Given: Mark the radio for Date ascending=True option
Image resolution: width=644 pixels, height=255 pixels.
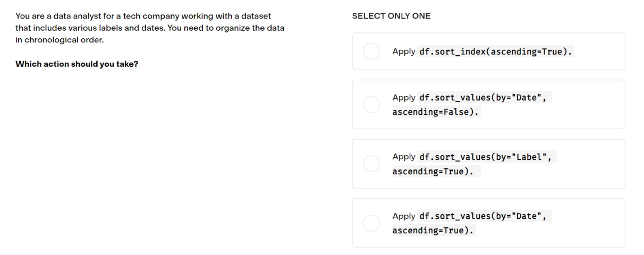Looking at the screenshot, I should pyautogui.click(x=371, y=223).
